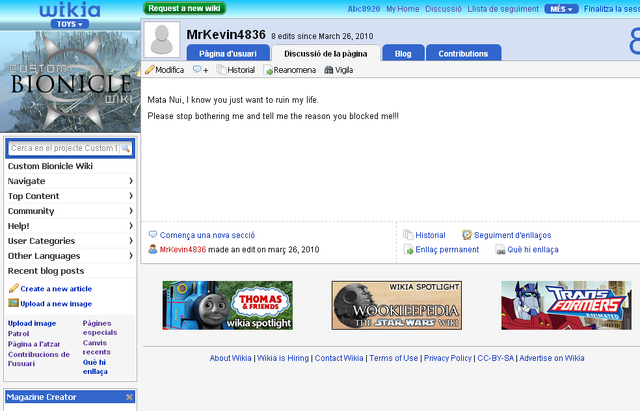Viewport: 640px width, 411px height.
Task: Open Contribucions de l'usuari link
Action: [x=39, y=359]
